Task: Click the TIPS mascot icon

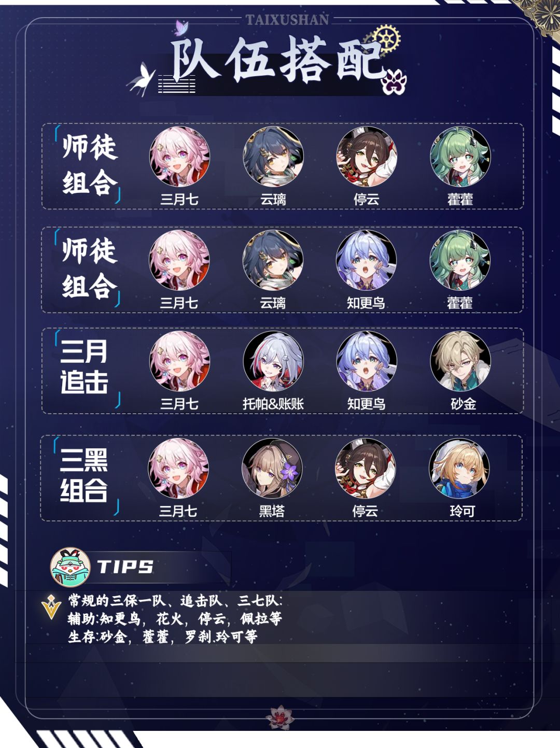Action: coord(70,567)
